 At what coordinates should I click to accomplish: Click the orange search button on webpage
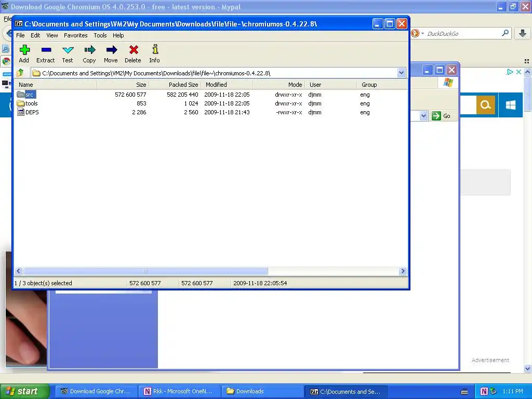pyautogui.click(x=486, y=105)
